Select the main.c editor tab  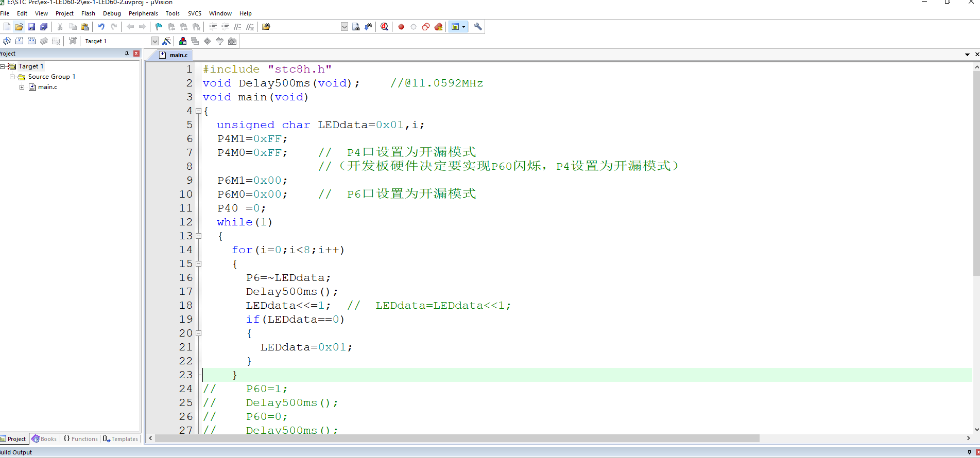coord(174,55)
